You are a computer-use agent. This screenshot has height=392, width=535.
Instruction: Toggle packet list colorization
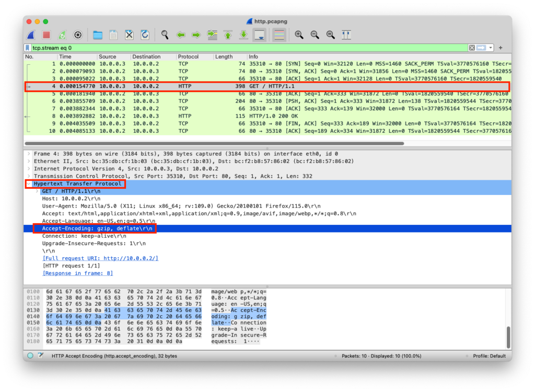(x=279, y=35)
